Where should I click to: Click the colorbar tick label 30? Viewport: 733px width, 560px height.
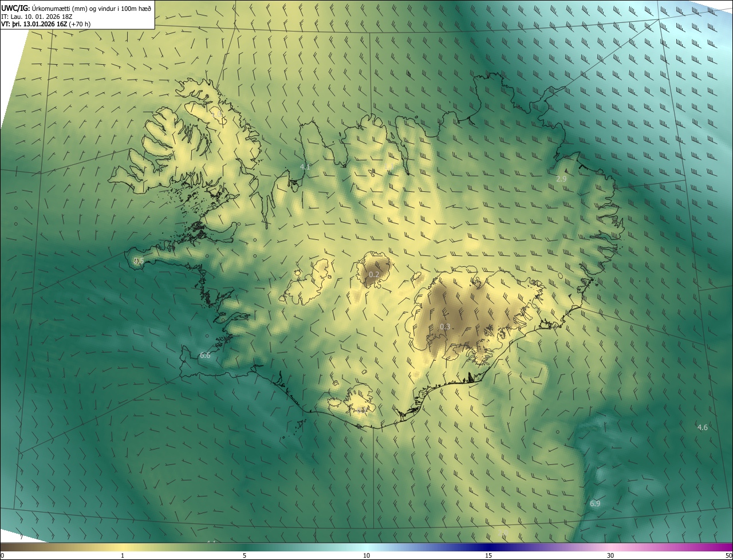[610, 555]
